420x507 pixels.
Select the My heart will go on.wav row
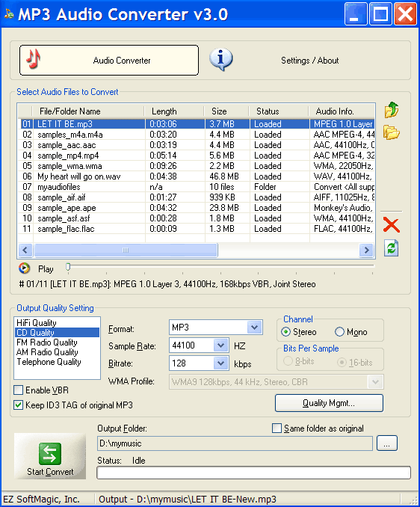197,176
